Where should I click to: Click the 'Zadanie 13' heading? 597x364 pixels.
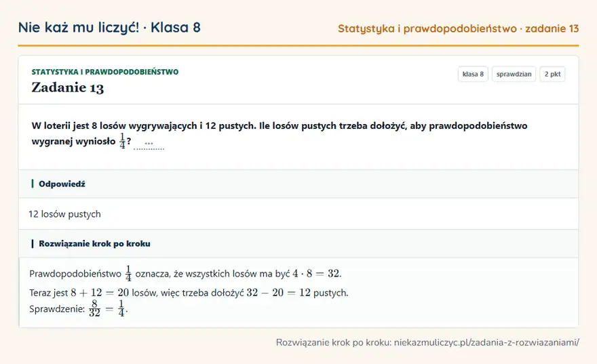[x=67, y=87]
